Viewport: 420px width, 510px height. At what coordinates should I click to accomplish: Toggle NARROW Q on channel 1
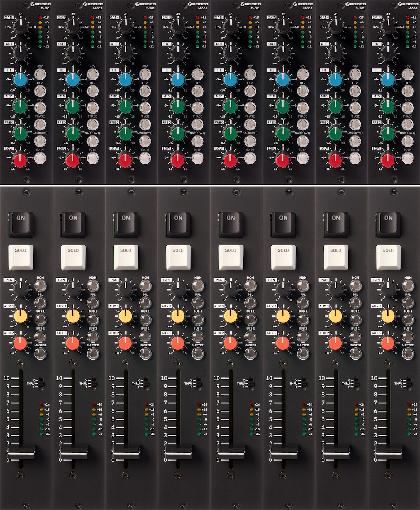coord(40,141)
